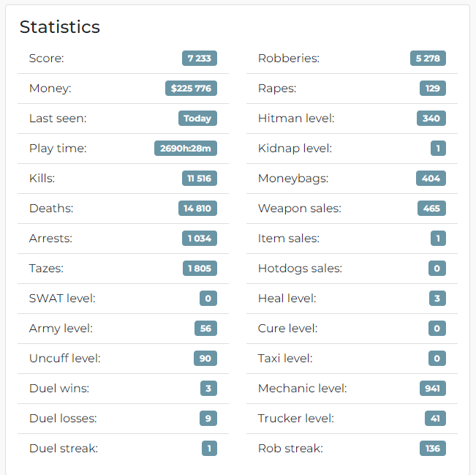The image size is (476, 475).
Task: Select the Arrests badge 1 034
Action: pyautogui.click(x=200, y=239)
